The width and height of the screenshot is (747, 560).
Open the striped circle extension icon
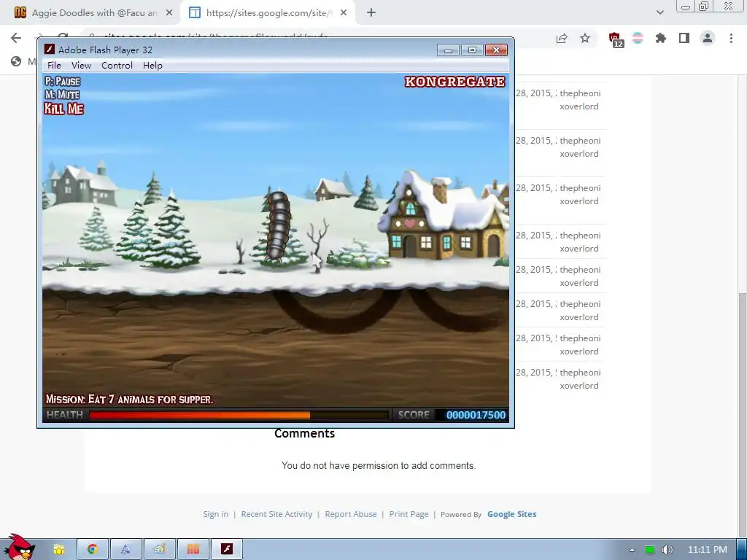click(x=638, y=38)
